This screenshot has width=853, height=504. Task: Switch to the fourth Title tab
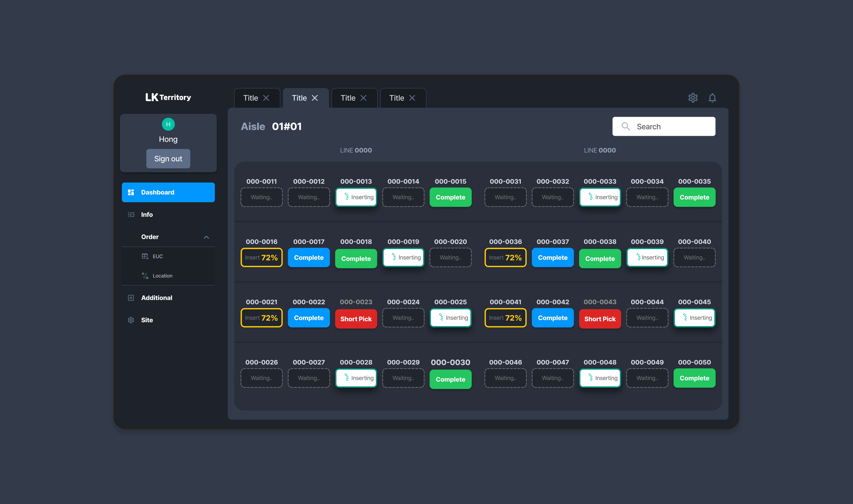pos(403,98)
